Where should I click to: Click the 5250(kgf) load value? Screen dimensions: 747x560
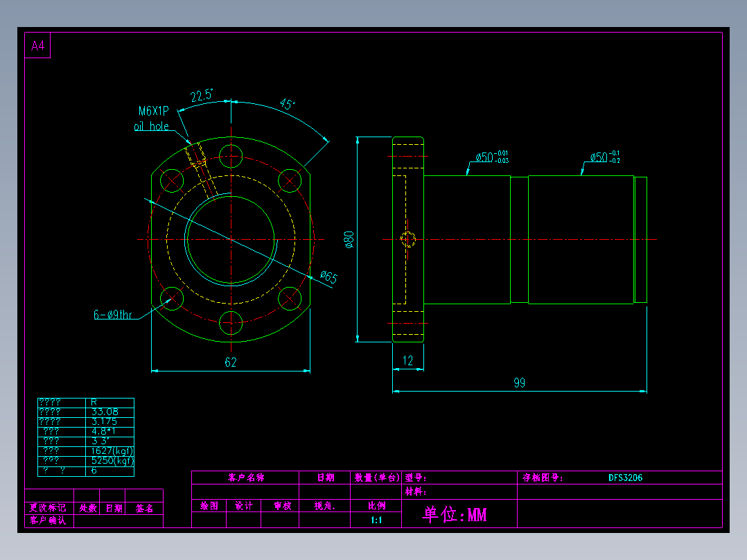[112, 460]
